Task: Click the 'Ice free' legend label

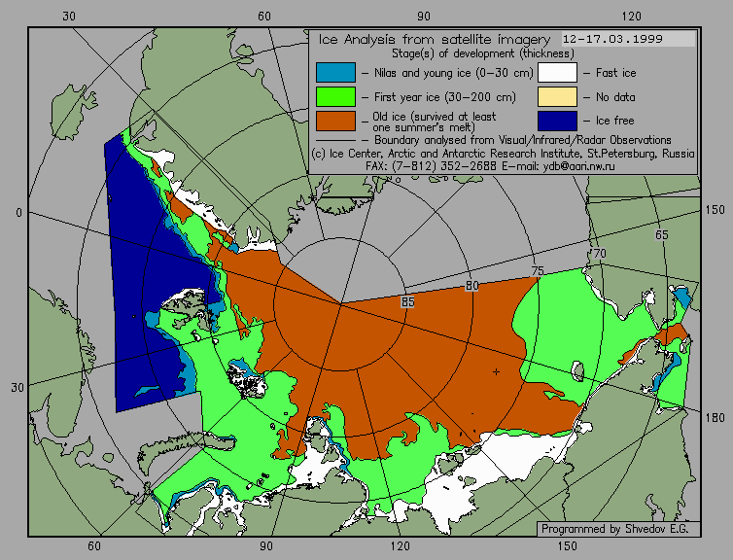Action: 614,121
